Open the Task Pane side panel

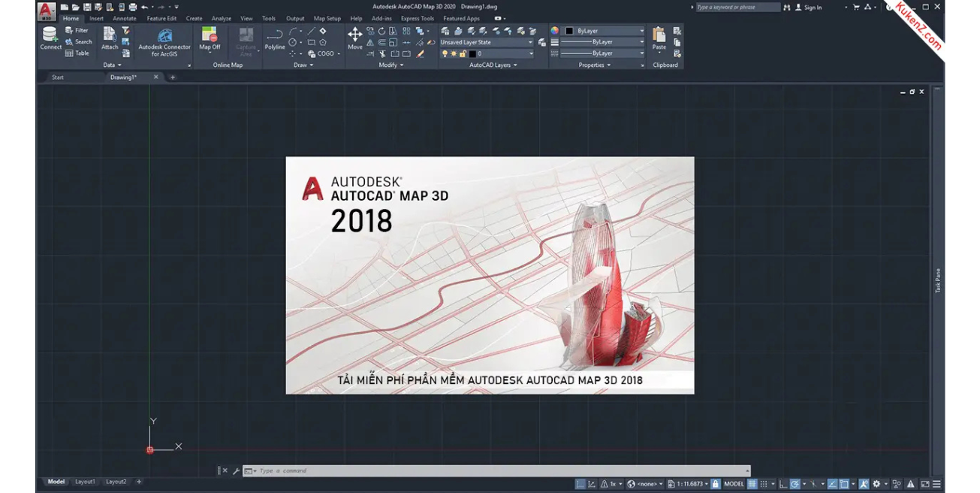tap(938, 280)
